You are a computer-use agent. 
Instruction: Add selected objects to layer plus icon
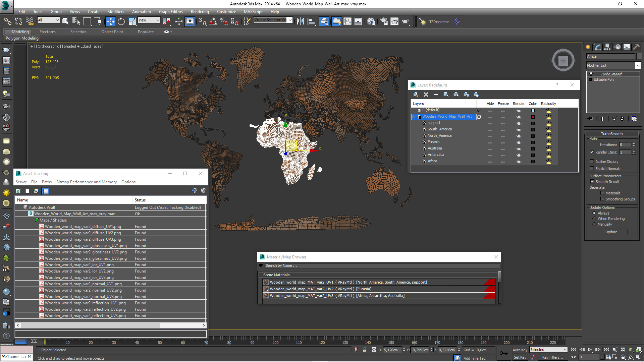[436, 95]
